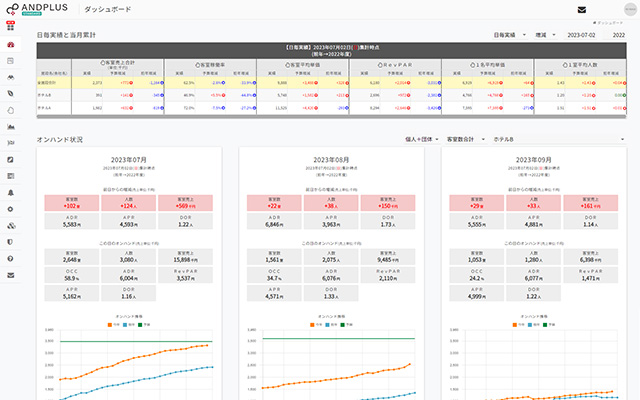Toggle green 予算 legend in 2023年09月 chart

click(x=549, y=325)
